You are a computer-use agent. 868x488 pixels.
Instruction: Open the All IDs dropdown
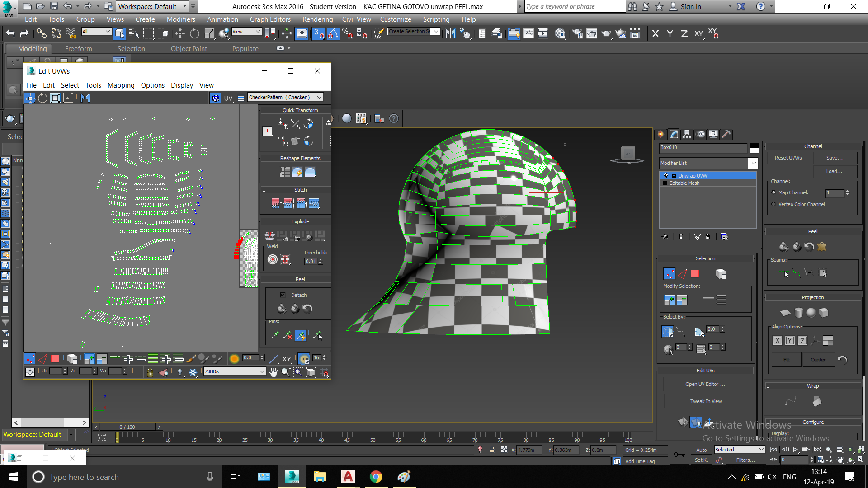point(235,371)
